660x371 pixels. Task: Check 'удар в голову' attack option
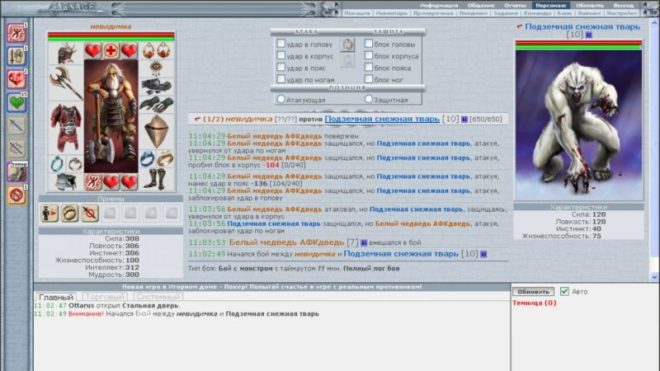pyautogui.click(x=281, y=43)
